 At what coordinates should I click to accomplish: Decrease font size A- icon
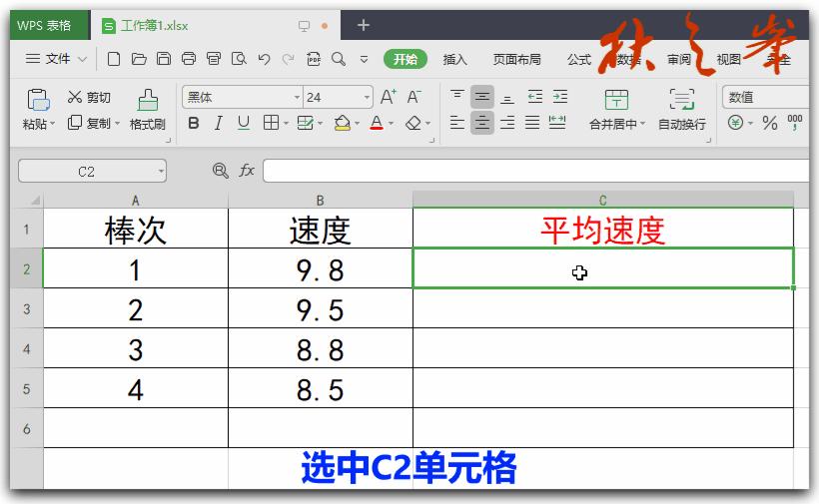(x=413, y=97)
